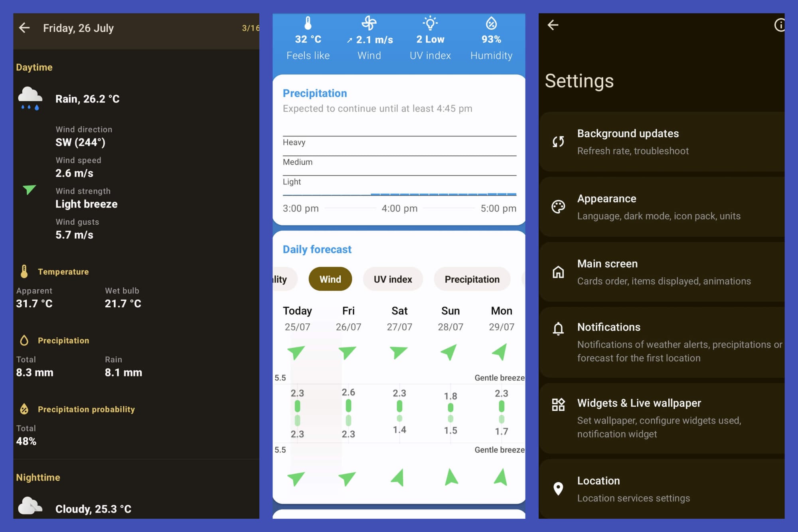Viewport: 798px width, 532px height.
Task: Tap the Notifications bell icon
Action: coord(558,329)
